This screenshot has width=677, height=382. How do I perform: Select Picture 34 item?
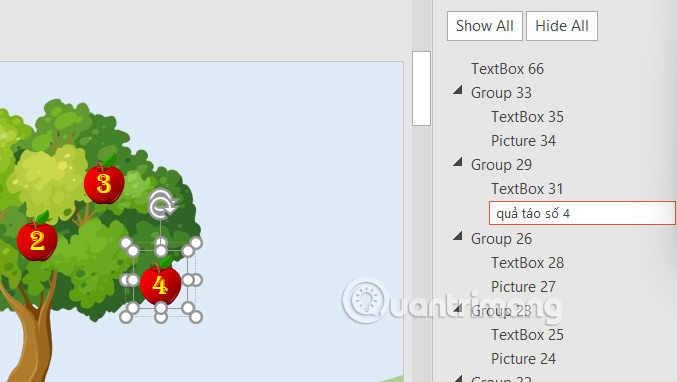pos(523,141)
